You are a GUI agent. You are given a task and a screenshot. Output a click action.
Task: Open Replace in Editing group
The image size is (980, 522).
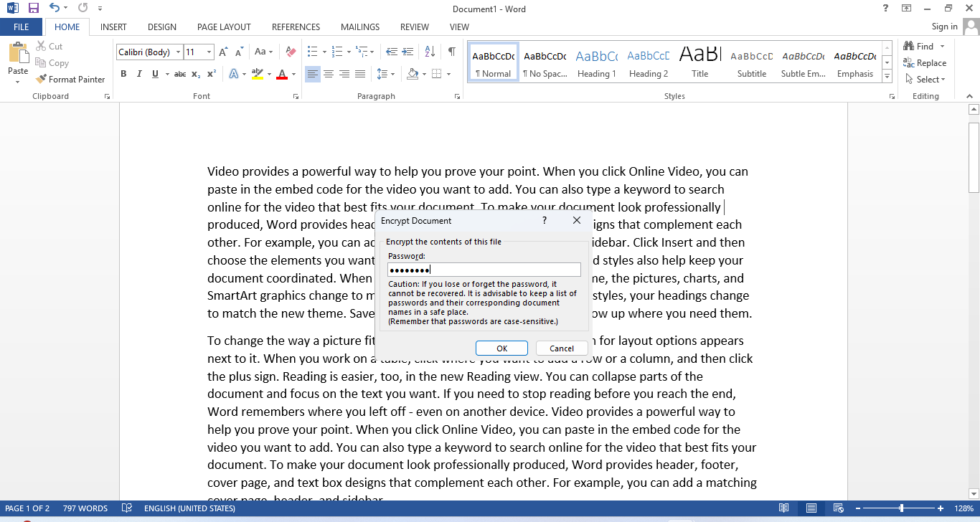[x=925, y=63]
